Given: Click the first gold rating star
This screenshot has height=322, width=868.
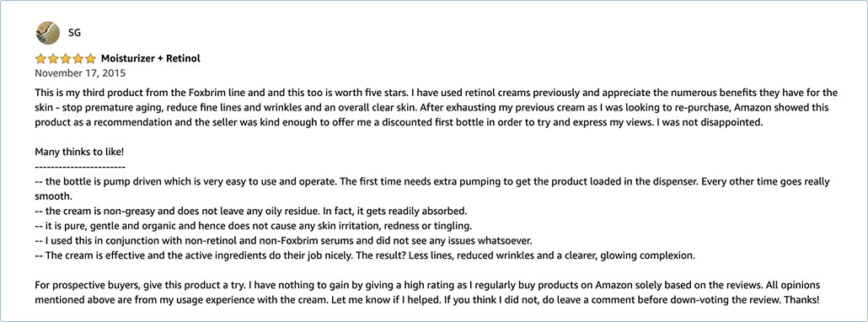Looking at the screenshot, I should point(40,59).
